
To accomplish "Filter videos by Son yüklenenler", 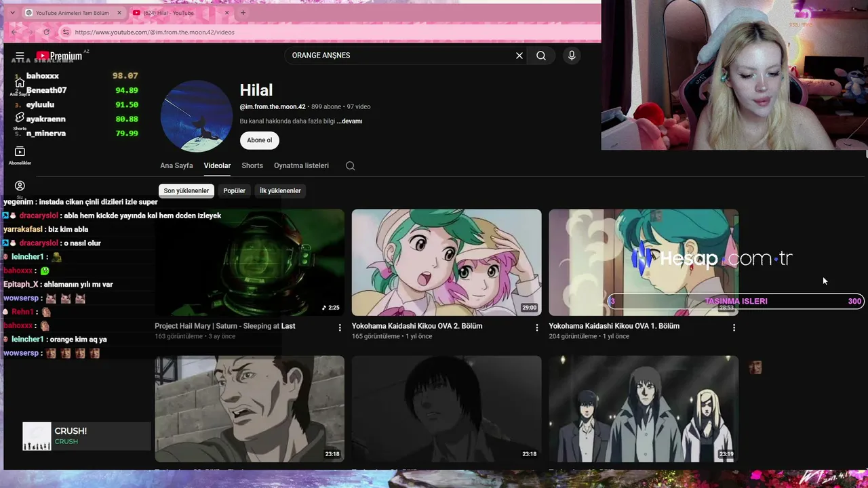I will click(186, 191).
